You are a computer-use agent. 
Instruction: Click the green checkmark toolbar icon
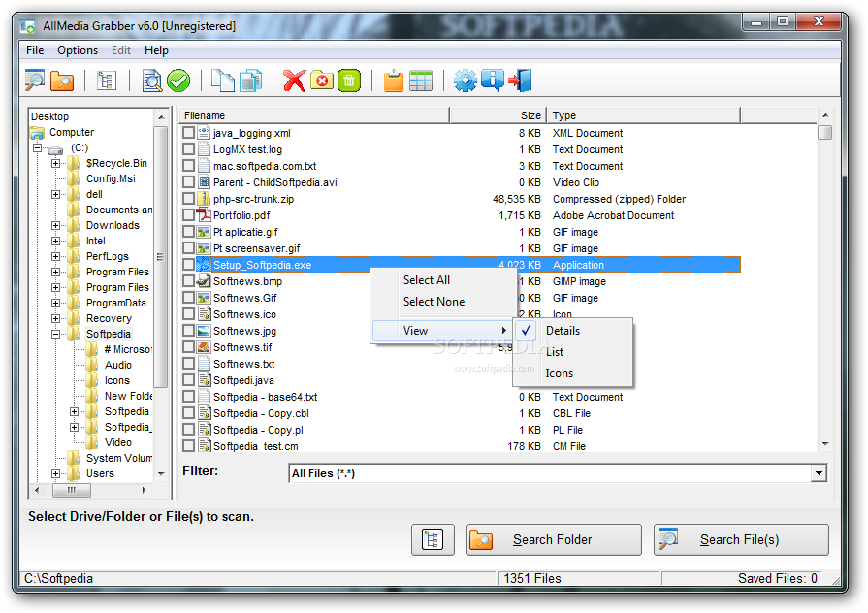178,81
